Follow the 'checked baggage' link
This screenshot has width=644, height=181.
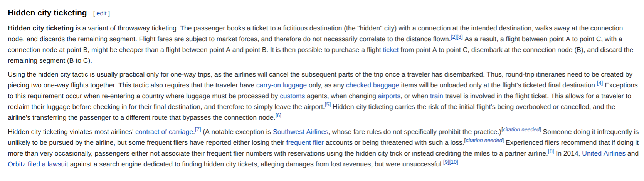coord(372,85)
